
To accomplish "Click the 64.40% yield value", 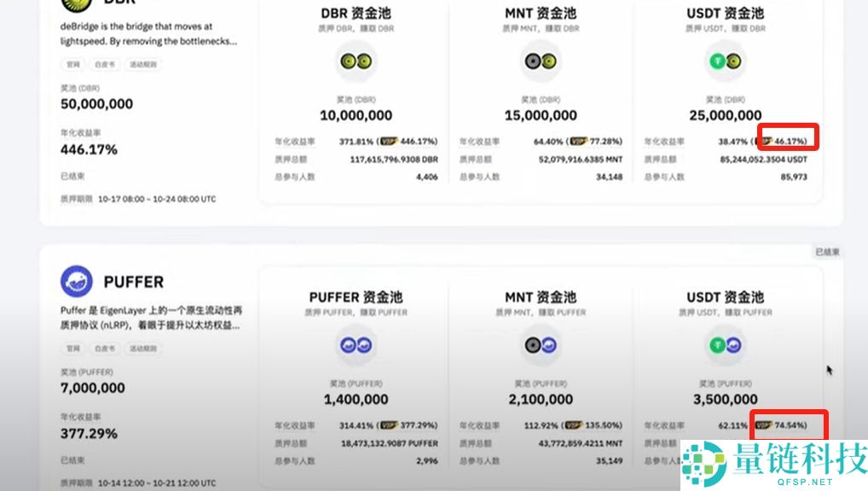I will (548, 142).
